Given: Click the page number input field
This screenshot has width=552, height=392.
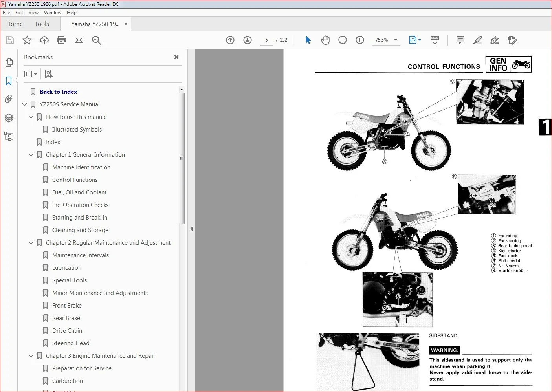Looking at the screenshot, I should pyautogui.click(x=266, y=40).
